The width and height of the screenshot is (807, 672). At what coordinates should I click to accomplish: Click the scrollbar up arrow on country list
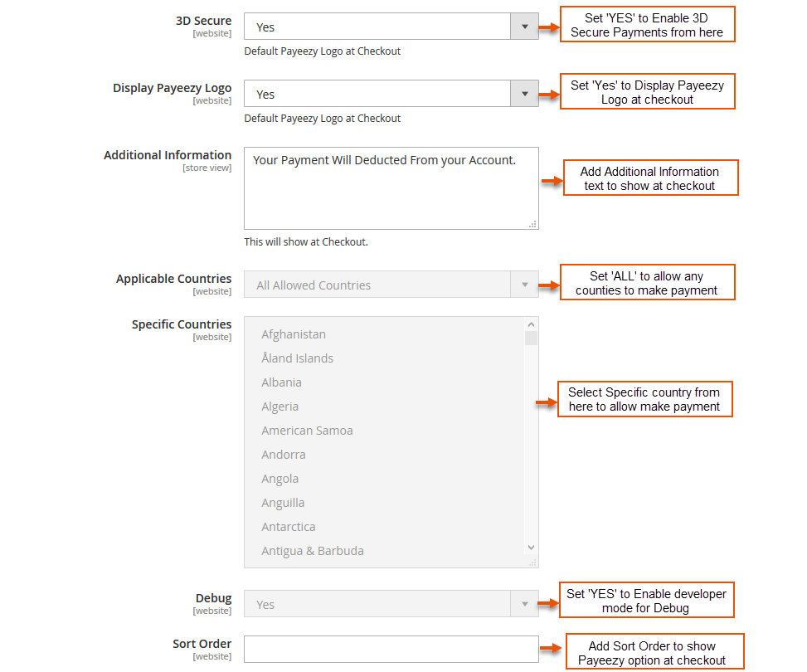pyautogui.click(x=531, y=324)
